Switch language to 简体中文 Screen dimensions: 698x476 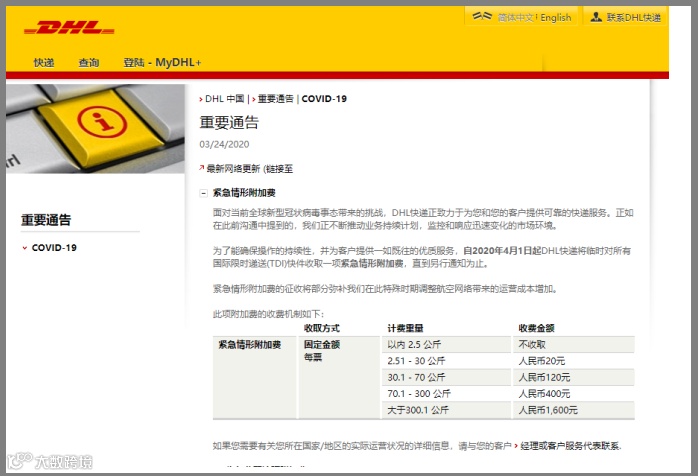(515, 18)
